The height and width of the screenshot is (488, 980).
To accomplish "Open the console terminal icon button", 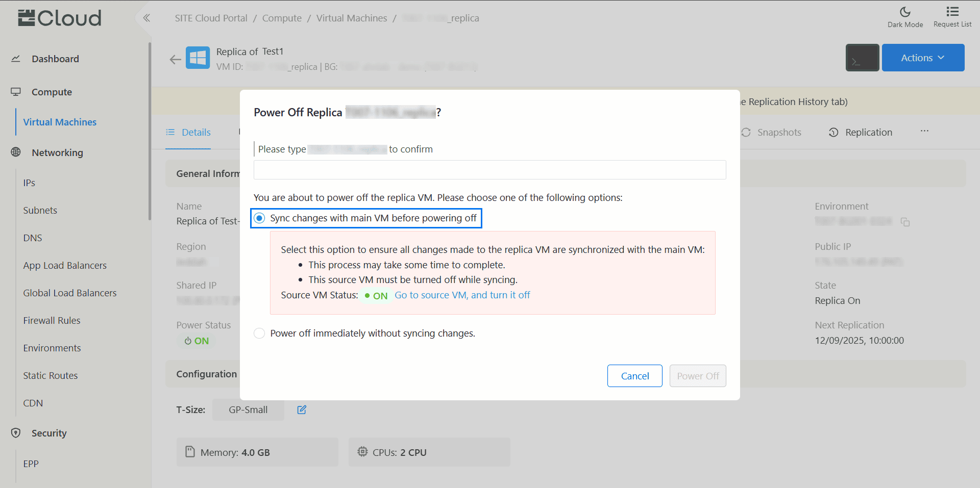I will point(862,58).
